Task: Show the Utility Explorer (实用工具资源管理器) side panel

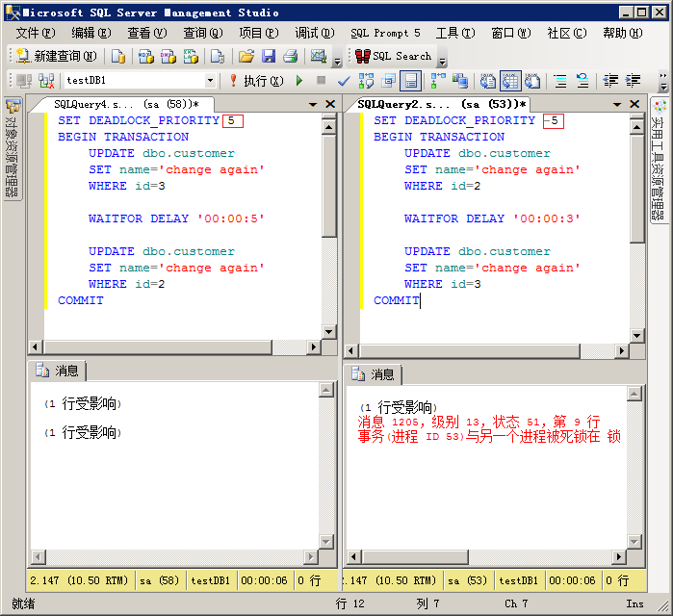Action: pos(660,160)
